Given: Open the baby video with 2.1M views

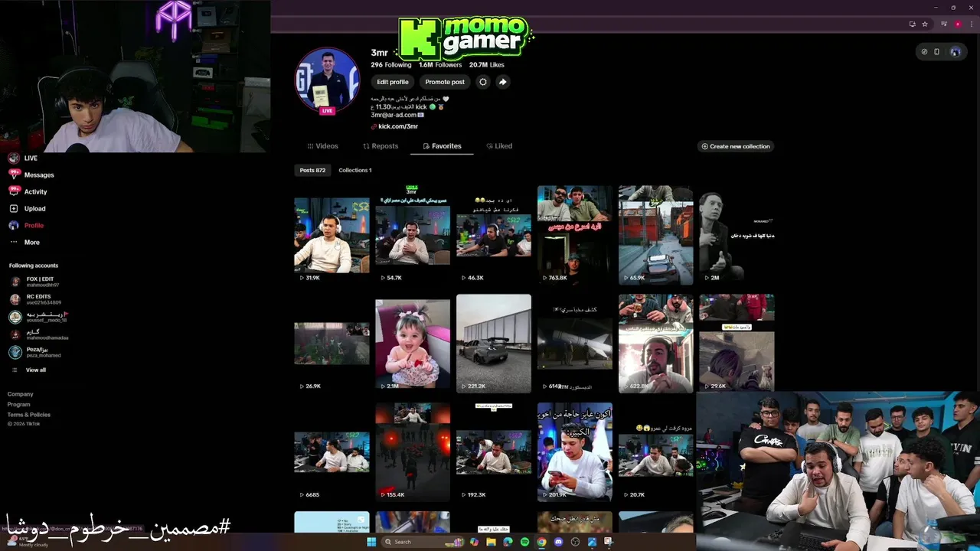Looking at the screenshot, I should [x=413, y=344].
